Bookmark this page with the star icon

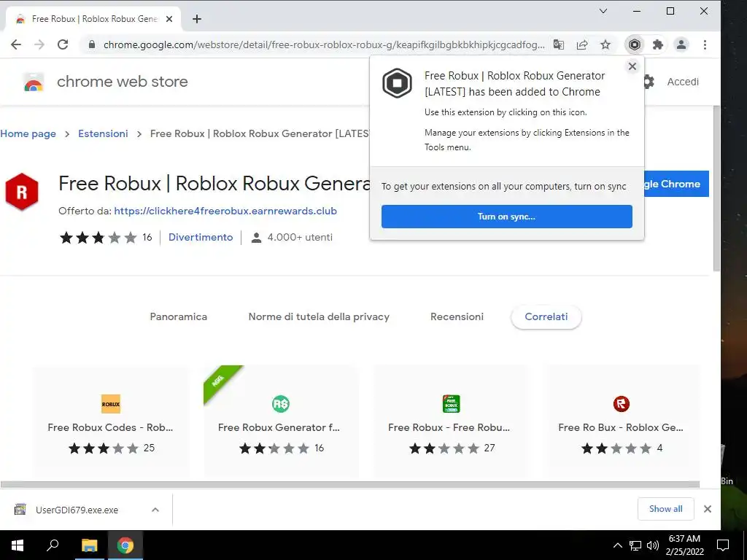click(x=605, y=44)
